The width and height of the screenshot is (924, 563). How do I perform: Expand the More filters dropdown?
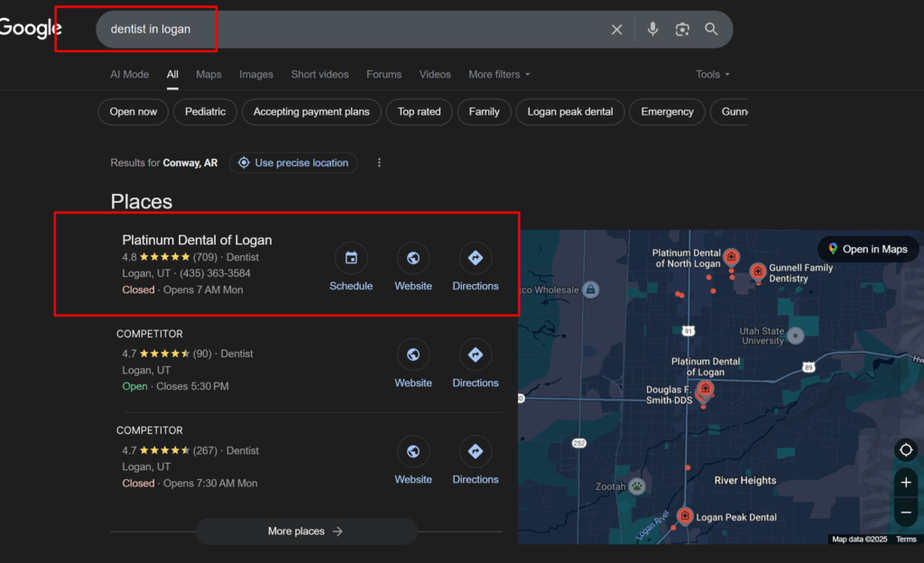[499, 74]
